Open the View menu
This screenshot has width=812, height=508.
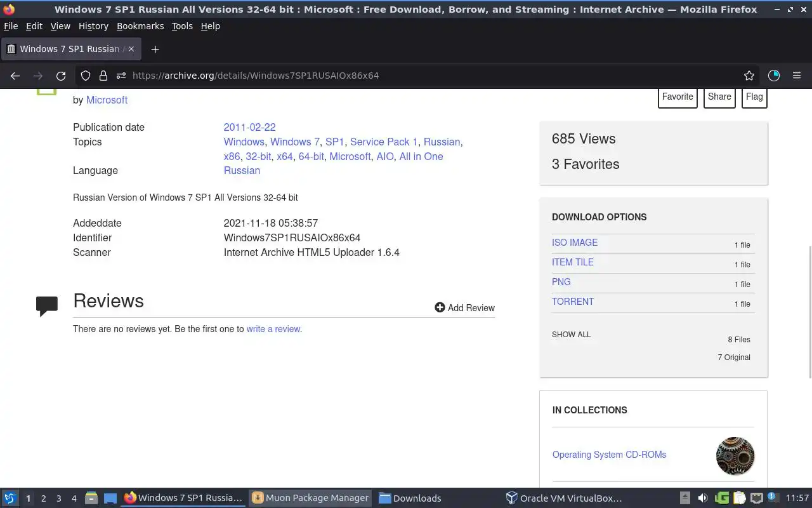[x=60, y=26]
